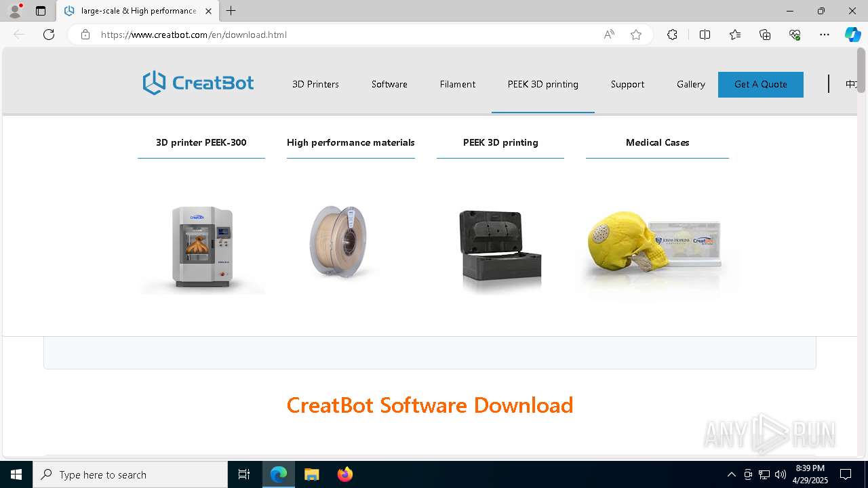Open Edge profile icon
Image resolution: width=868 pixels, height=488 pixels.
15,11
